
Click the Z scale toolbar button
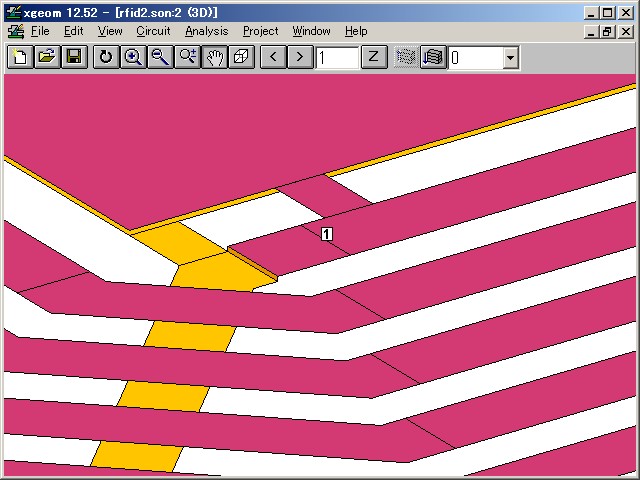click(x=374, y=57)
